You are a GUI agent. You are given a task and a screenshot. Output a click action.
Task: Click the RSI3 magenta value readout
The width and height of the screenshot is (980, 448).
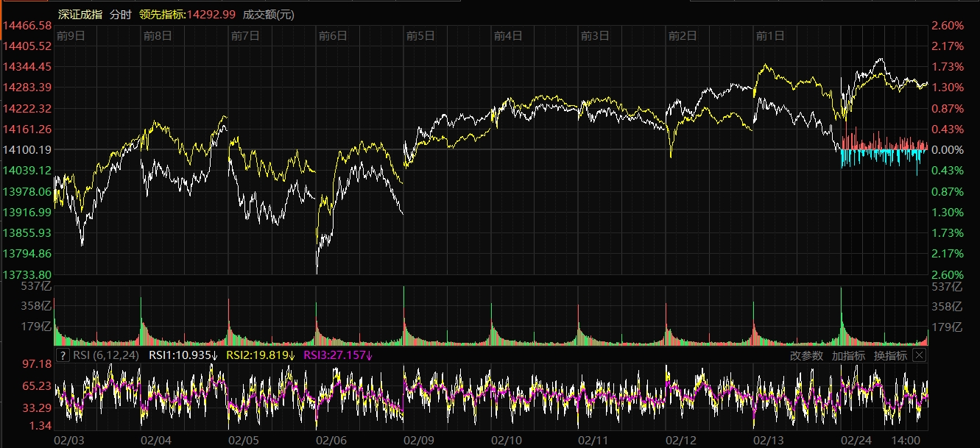click(x=338, y=355)
